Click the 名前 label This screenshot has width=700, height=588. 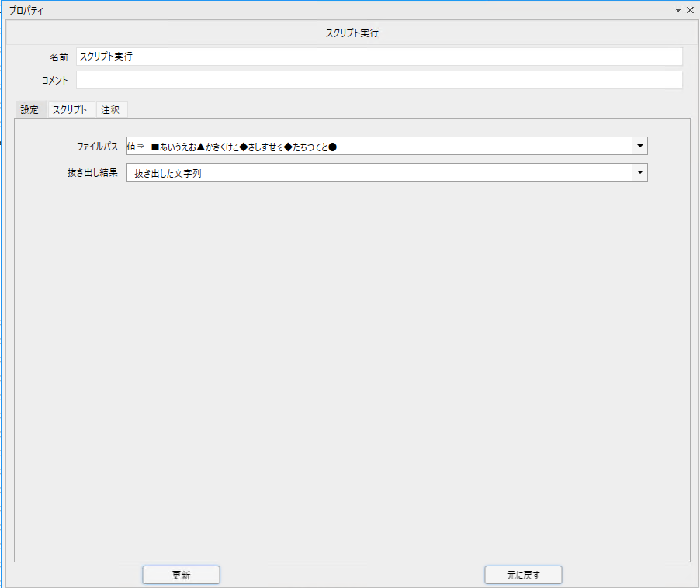[x=59, y=57]
